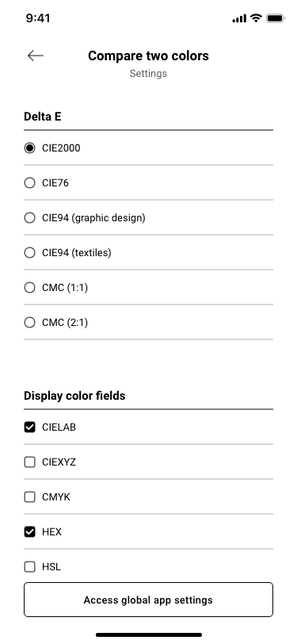Open Access global app settings
Screen dimensions: 297x644
click(148, 600)
